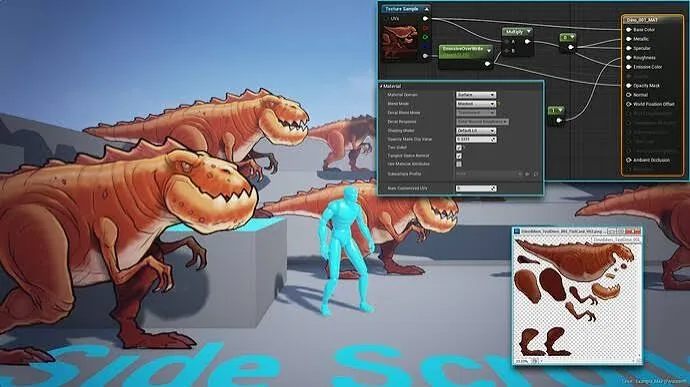
Task: Click the green channel output pin on Texture Sample
Action: click(x=425, y=37)
